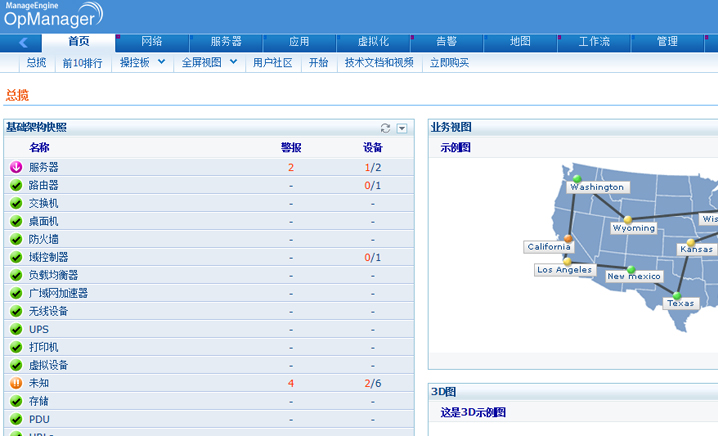
Task: Click the California node marker on the map
Action: (x=568, y=239)
